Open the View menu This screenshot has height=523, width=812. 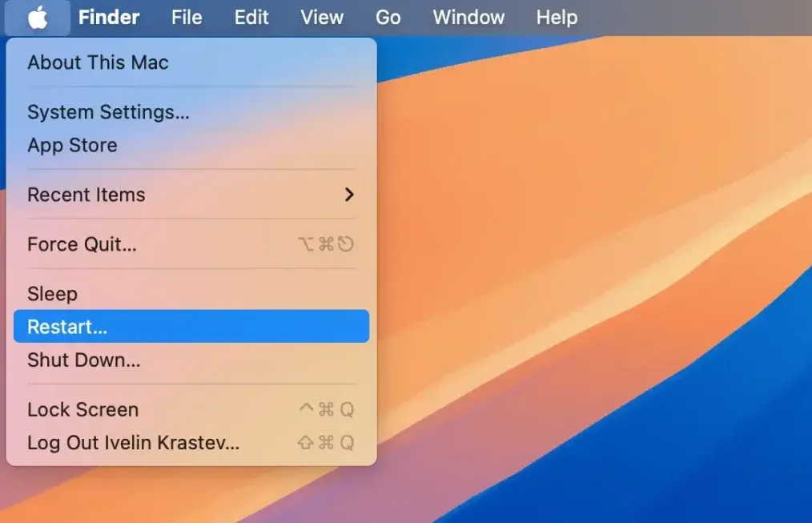pos(322,18)
